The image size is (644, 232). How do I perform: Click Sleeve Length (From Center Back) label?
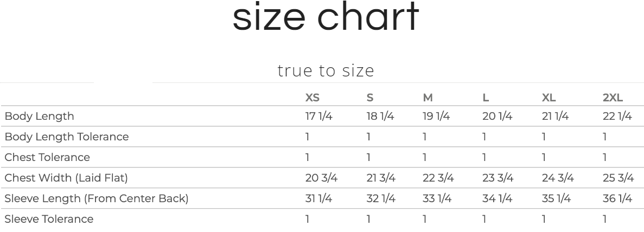97,198
